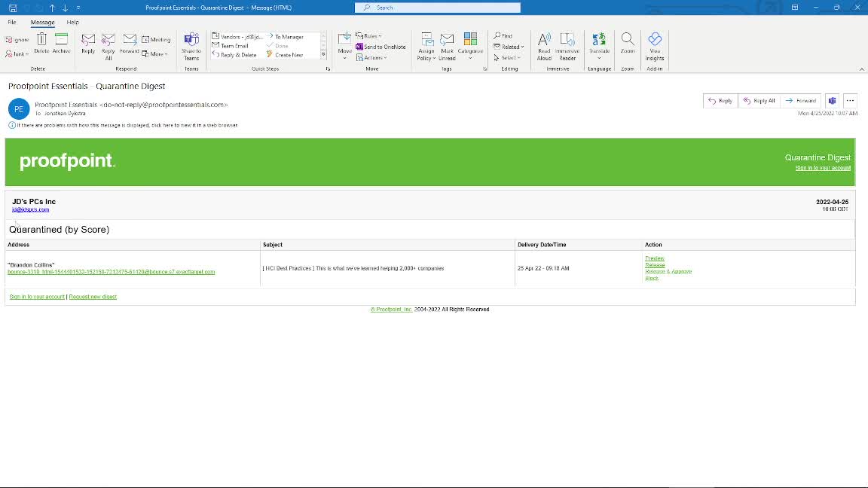
Task: Click Release link for quarantined email
Action: [655, 265]
